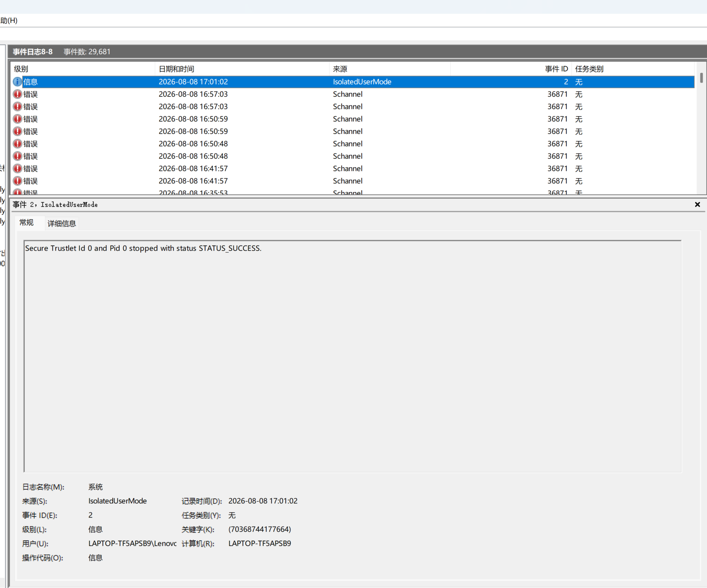Click the 来源 column header in event list

390,69
